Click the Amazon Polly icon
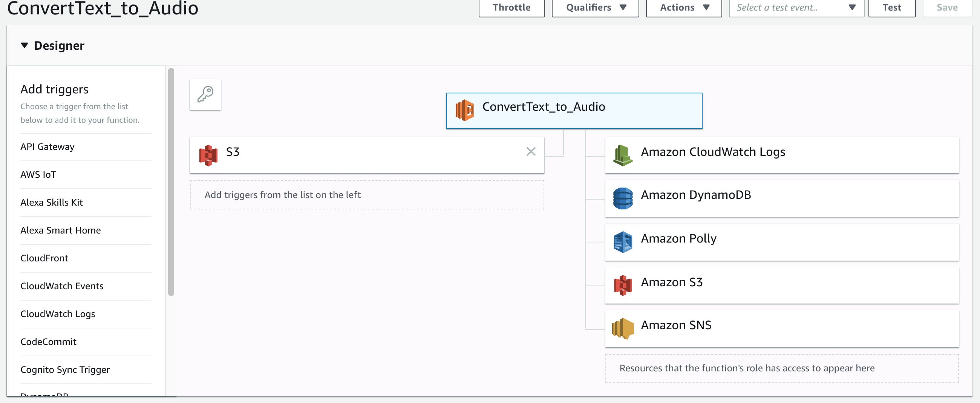This screenshot has height=403, width=980. click(x=622, y=242)
